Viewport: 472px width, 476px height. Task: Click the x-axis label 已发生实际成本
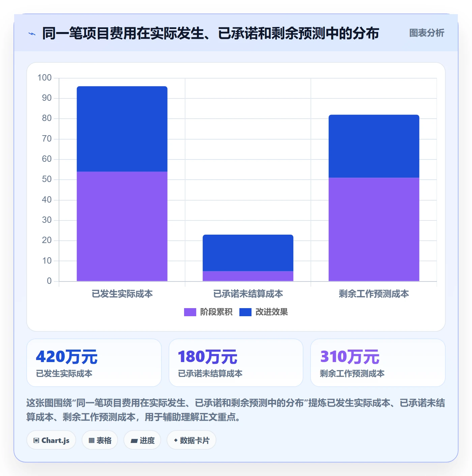122,294
